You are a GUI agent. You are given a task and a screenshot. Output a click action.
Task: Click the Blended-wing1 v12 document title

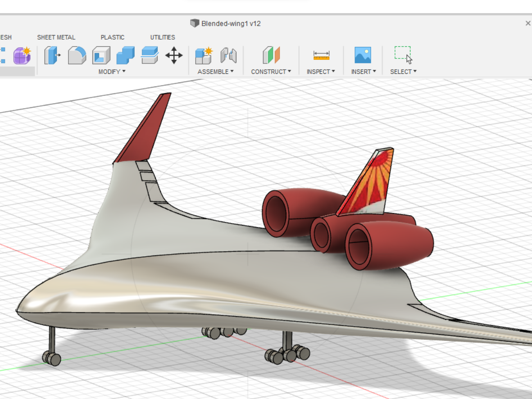coord(231,23)
